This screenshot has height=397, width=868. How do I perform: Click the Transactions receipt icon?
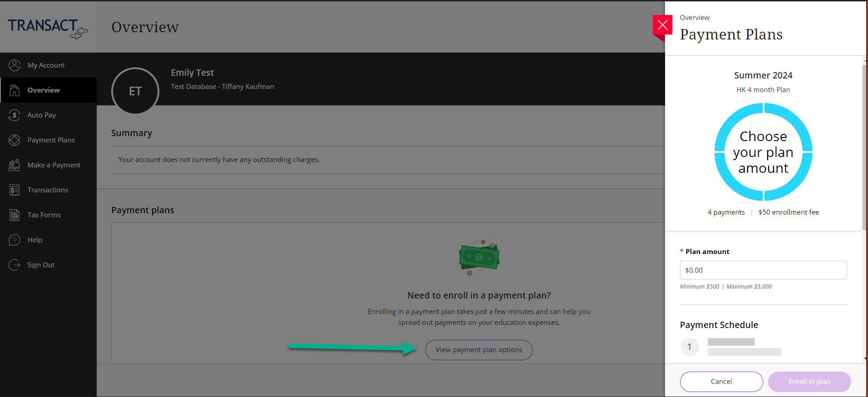point(15,190)
